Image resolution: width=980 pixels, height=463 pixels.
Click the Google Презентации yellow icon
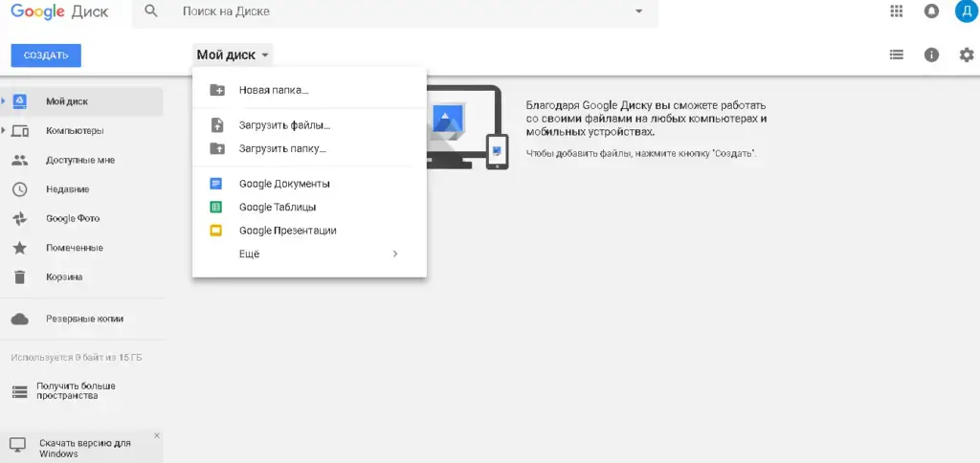216,231
